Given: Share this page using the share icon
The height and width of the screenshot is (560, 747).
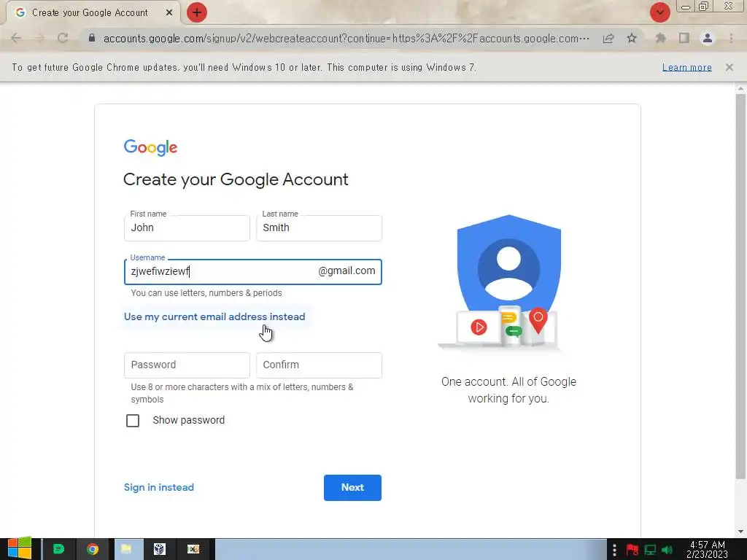Looking at the screenshot, I should [608, 39].
